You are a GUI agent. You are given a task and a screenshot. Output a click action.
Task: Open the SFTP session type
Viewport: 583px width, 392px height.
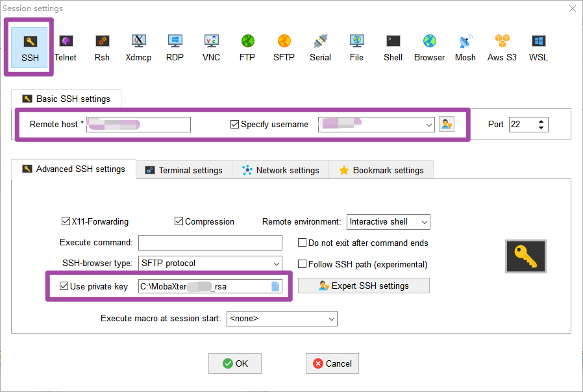point(284,47)
